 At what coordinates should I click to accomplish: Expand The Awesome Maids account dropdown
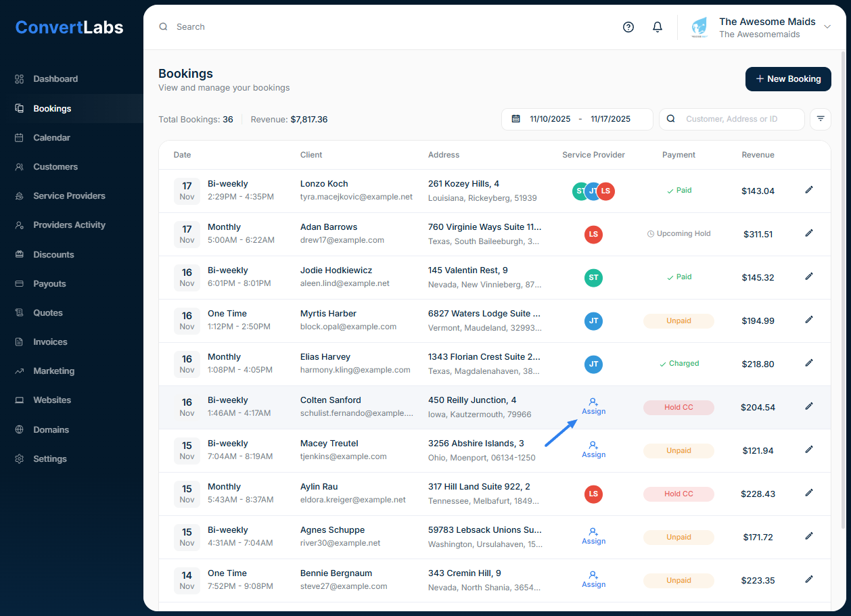tap(827, 27)
